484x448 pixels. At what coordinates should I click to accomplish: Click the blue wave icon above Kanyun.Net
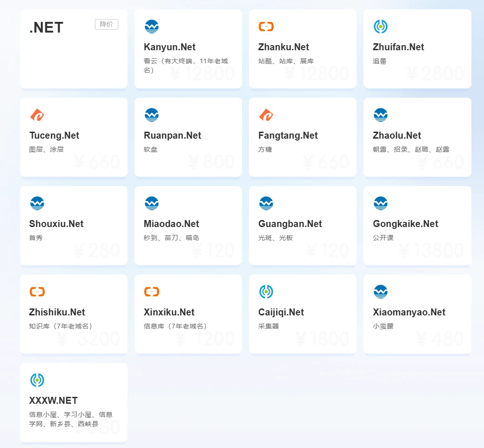151,27
